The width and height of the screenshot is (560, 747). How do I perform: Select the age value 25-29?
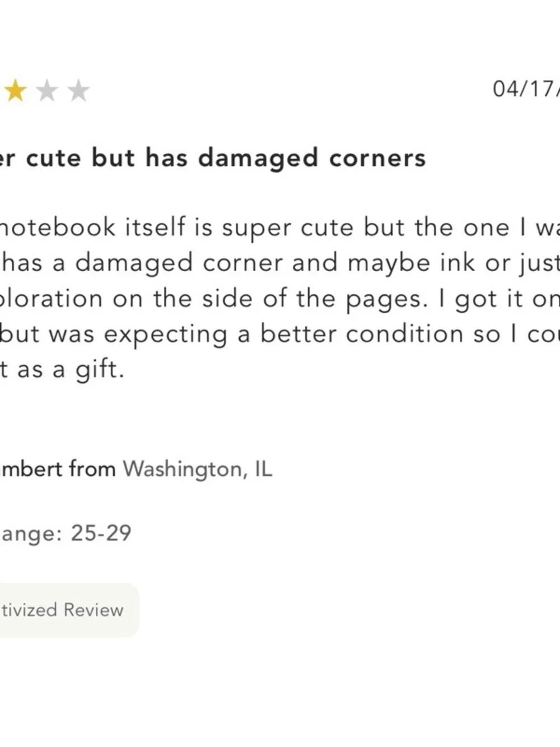coord(101,532)
